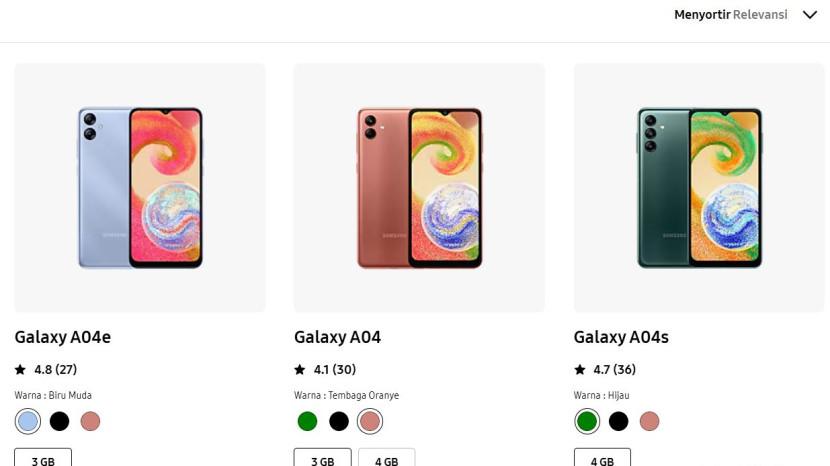The image size is (830, 466).
Task: Choose copper color for Galaxy A04e
Action: tap(90, 421)
